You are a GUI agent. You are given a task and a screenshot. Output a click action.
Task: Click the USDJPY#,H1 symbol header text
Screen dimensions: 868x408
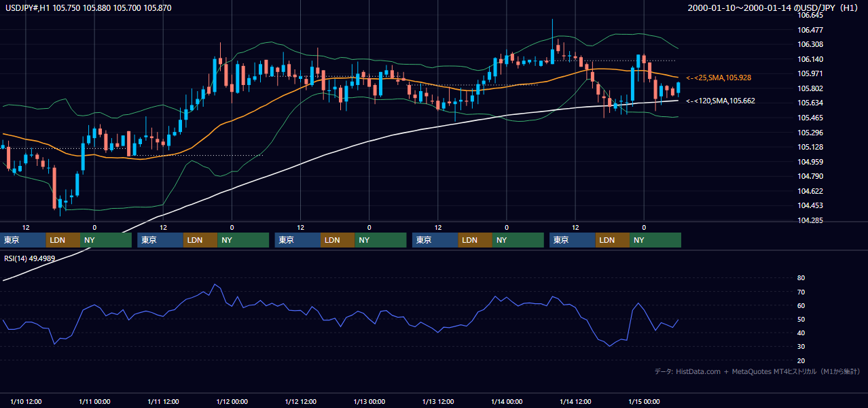coord(88,7)
